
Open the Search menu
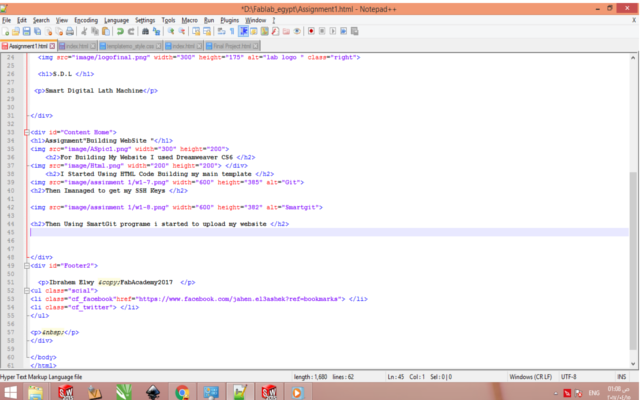41,20
